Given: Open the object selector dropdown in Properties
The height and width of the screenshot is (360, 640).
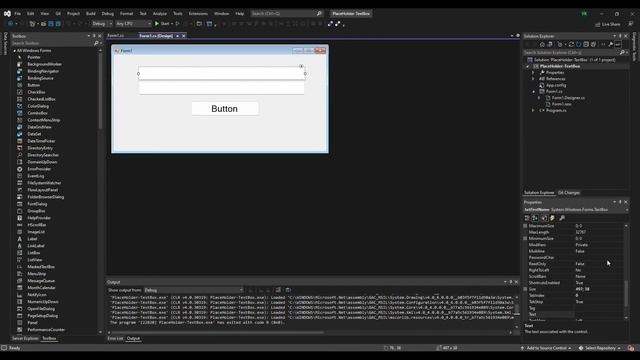Looking at the screenshot, I should [627, 210].
